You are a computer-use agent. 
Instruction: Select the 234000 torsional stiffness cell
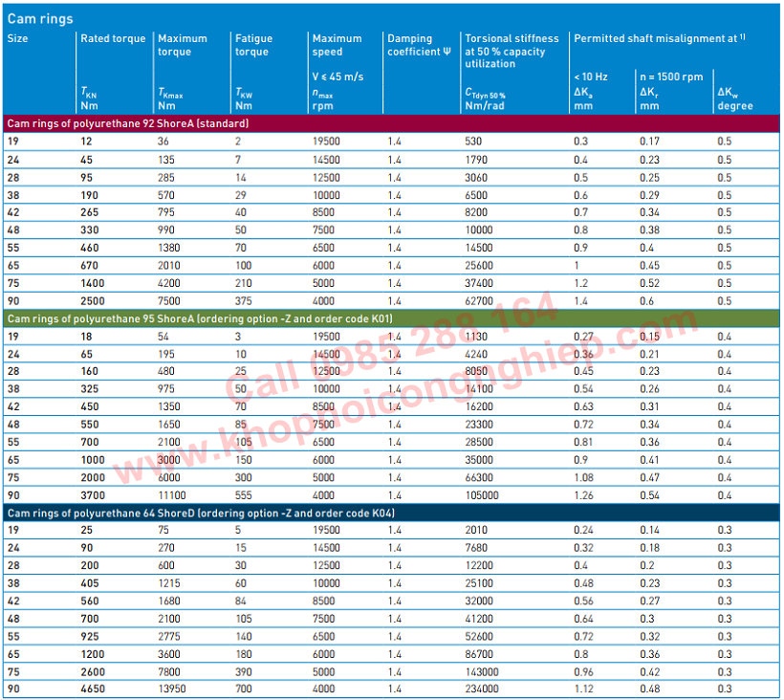[x=484, y=689]
